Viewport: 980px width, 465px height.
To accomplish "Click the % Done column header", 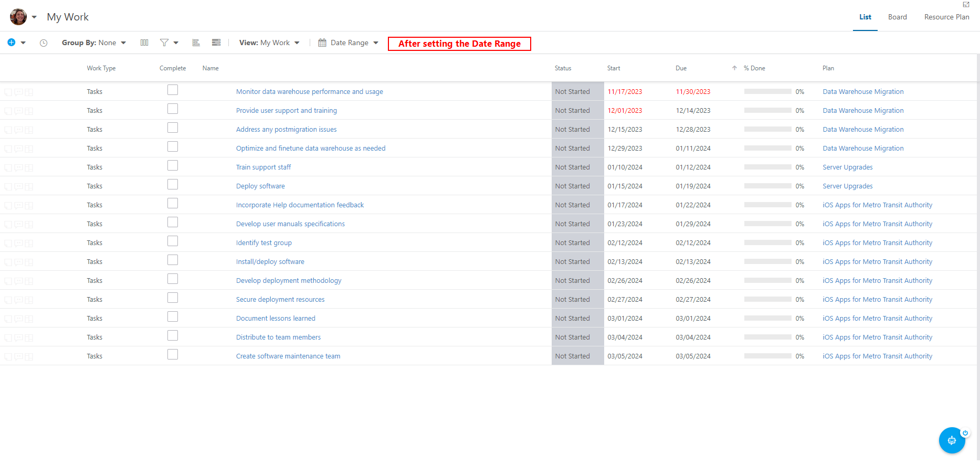I will pyautogui.click(x=754, y=68).
